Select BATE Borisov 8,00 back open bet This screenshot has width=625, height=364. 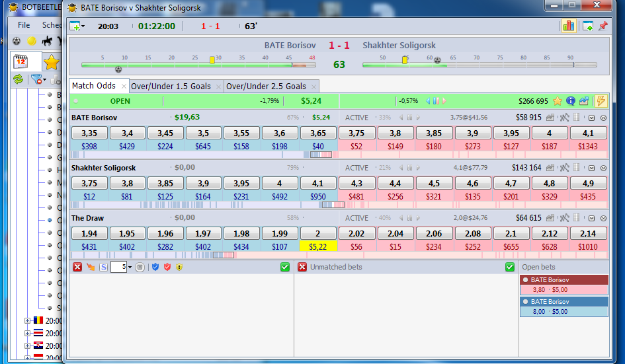[564, 307]
